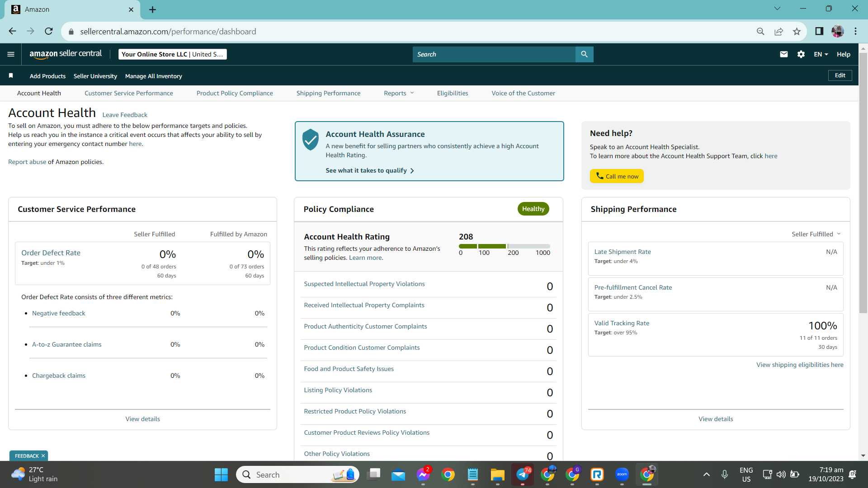Click the search magnifier button
The height and width of the screenshot is (488, 868).
pyautogui.click(x=584, y=54)
